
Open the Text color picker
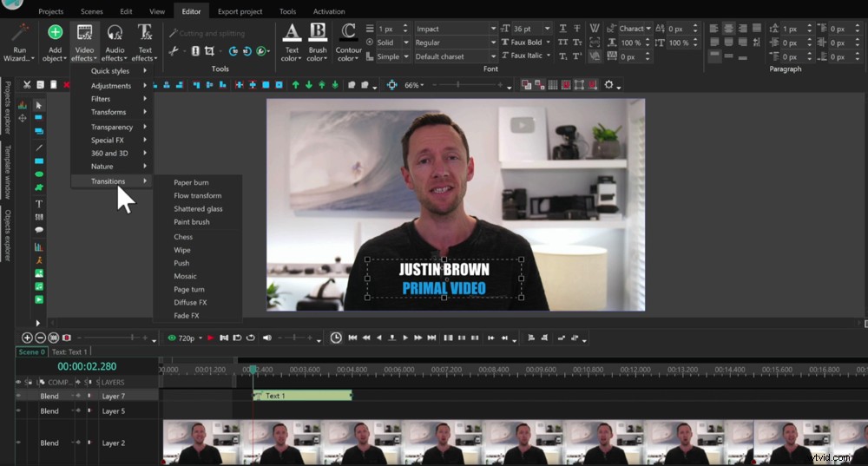pos(292,43)
